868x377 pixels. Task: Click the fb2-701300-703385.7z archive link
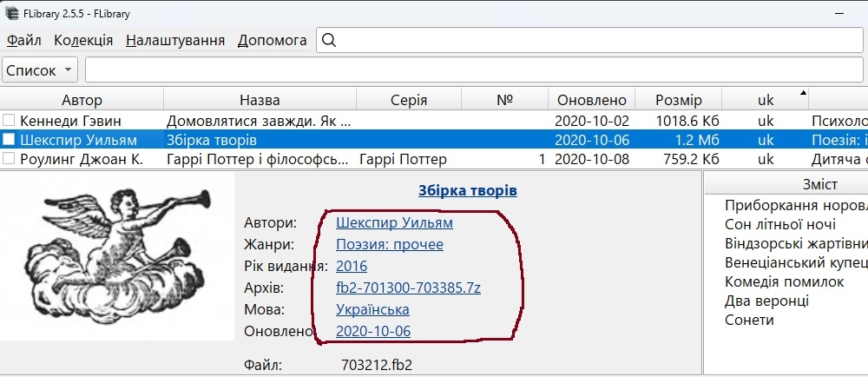pyautogui.click(x=408, y=288)
